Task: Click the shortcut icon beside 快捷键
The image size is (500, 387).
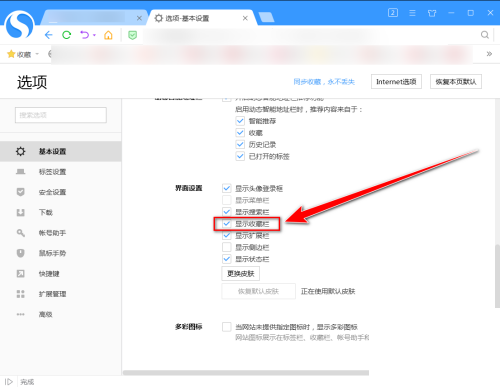Action: click(20, 274)
